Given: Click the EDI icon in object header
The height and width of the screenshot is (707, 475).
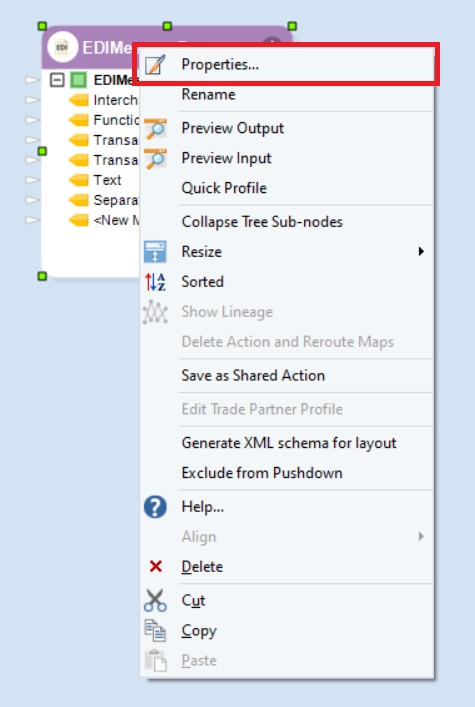Looking at the screenshot, I should point(62,47).
